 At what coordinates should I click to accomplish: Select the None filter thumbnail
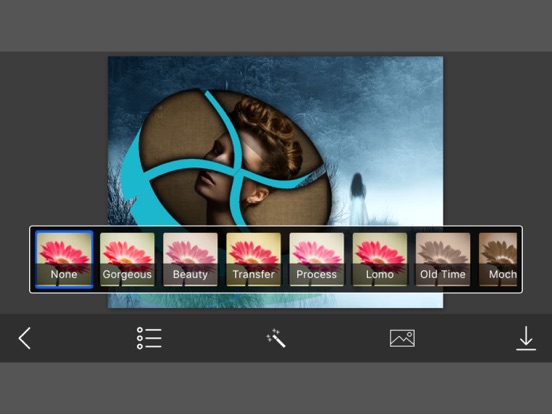coord(64,259)
